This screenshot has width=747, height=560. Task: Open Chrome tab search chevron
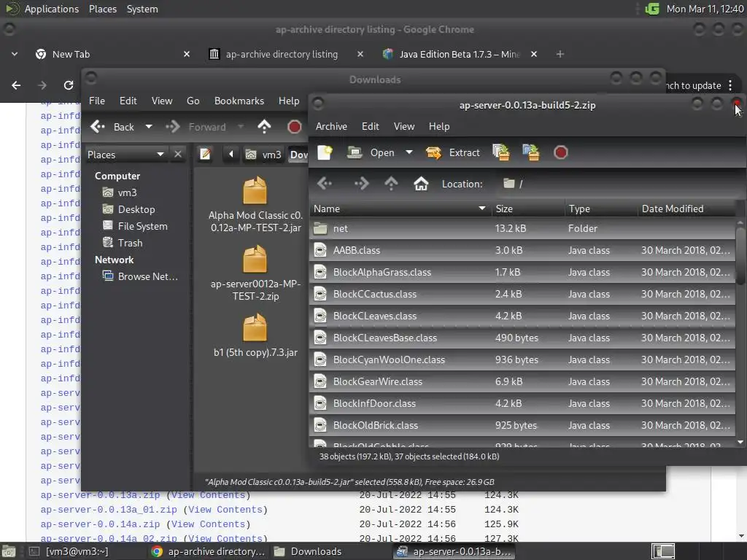point(15,54)
